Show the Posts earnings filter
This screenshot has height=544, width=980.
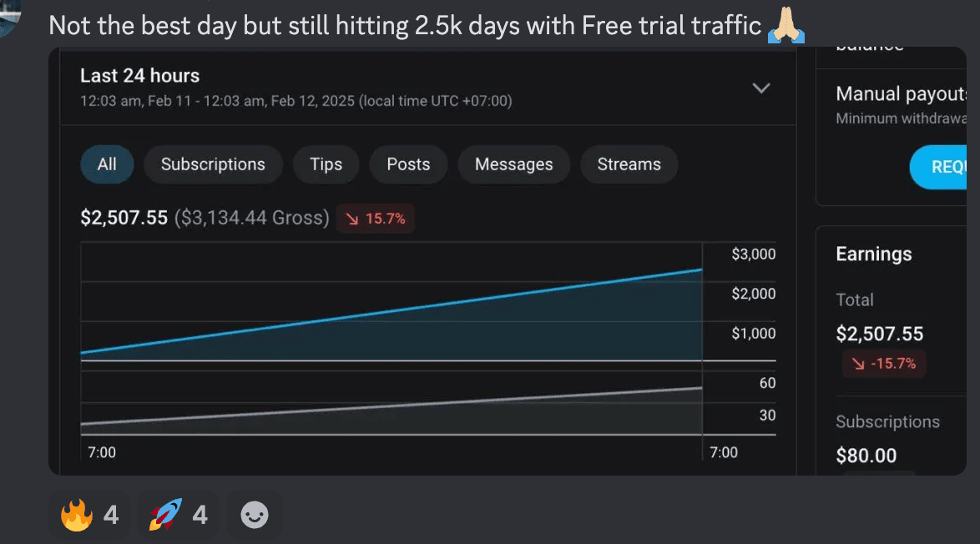[408, 164]
